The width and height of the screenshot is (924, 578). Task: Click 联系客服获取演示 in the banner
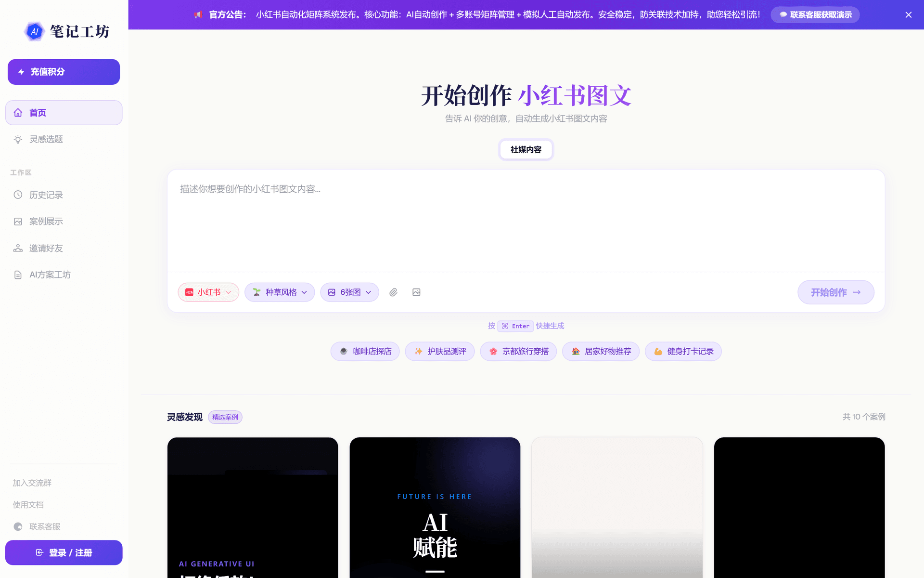815,15
